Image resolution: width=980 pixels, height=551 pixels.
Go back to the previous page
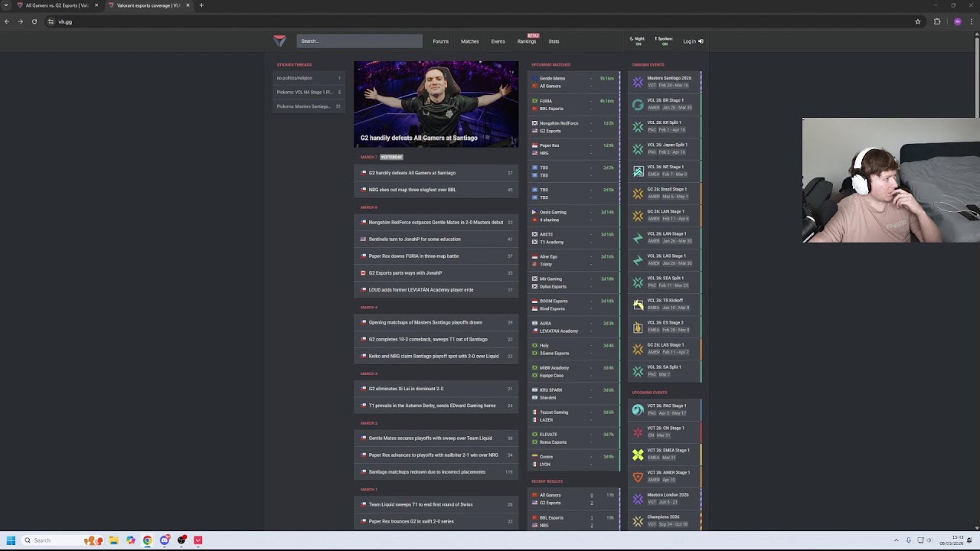click(x=7, y=21)
